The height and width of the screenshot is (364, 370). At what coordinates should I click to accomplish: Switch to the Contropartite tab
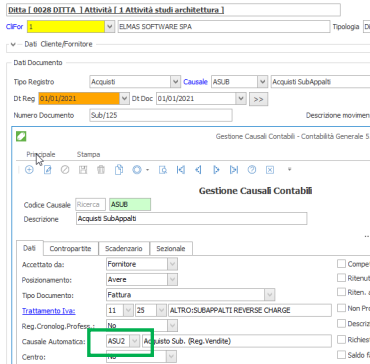[71, 248]
